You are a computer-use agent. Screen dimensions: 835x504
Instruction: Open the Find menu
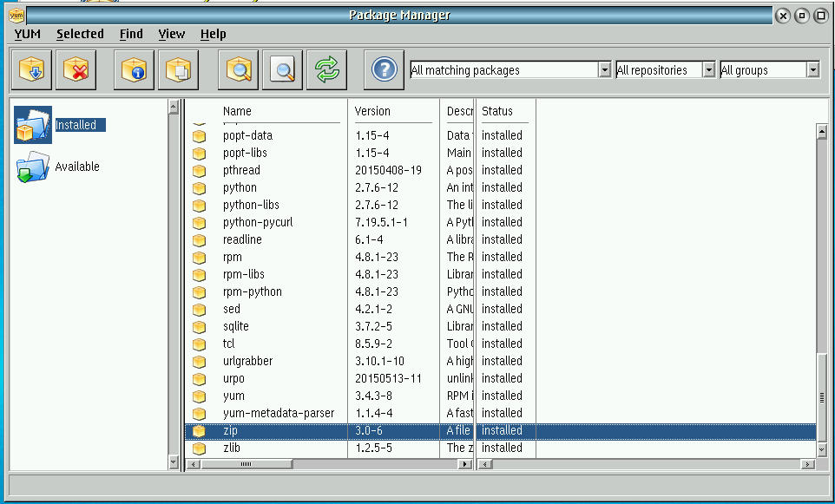(131, 34)
